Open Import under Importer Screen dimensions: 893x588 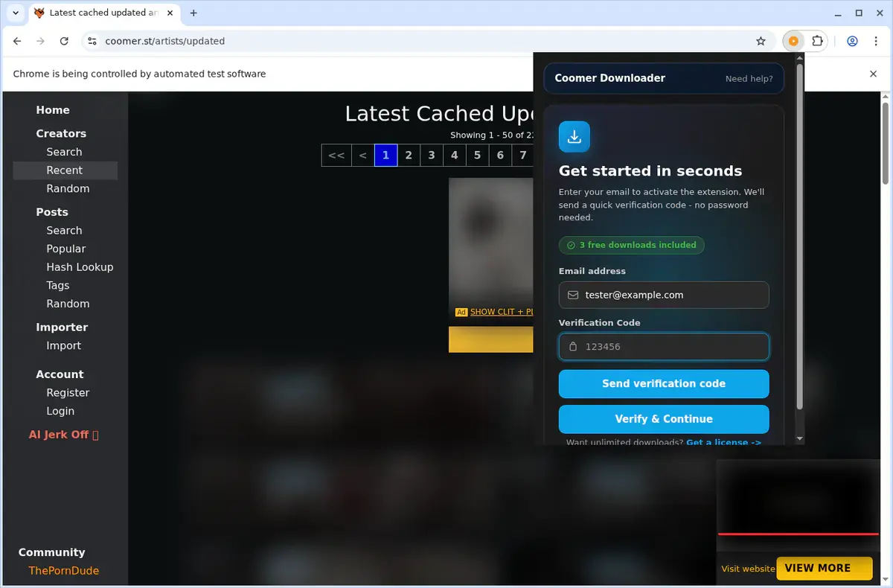pos(64,346)
